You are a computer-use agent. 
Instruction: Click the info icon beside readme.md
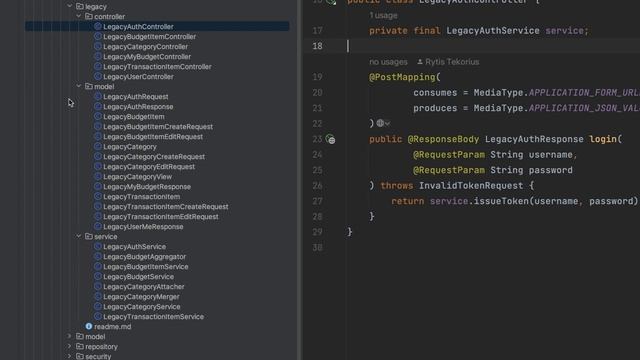tap(89, 326)
